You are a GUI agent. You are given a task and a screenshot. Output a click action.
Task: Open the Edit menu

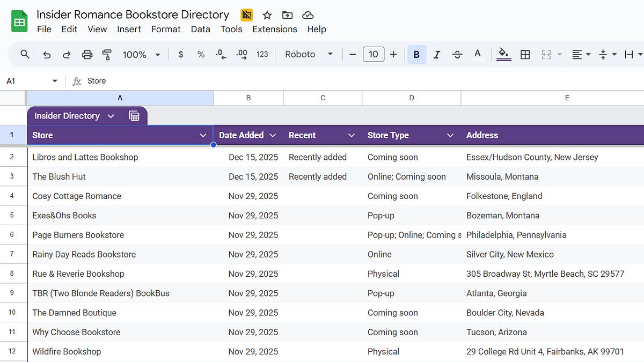(x=69, y=29)
